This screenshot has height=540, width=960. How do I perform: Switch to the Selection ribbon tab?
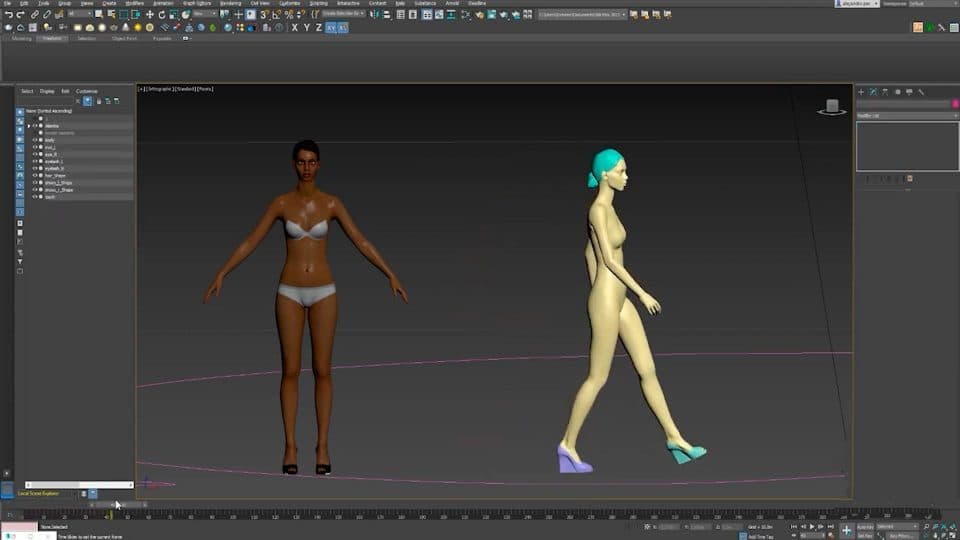[86, 38]
